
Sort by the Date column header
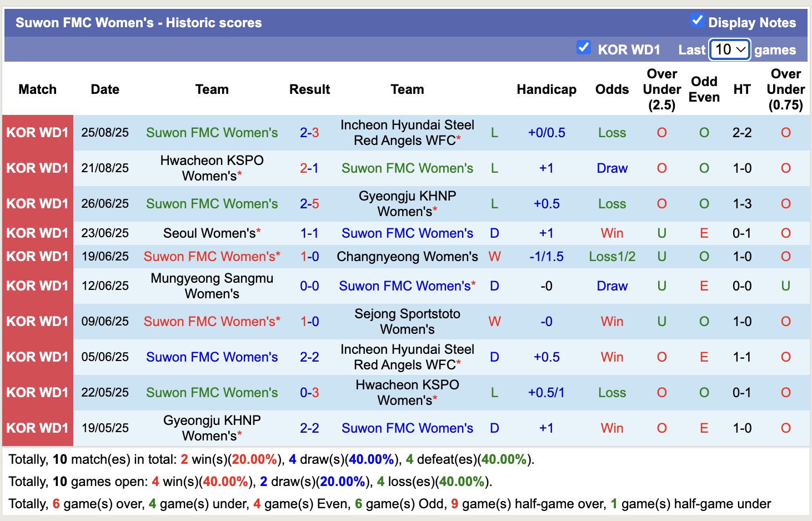tap(105, 89)
